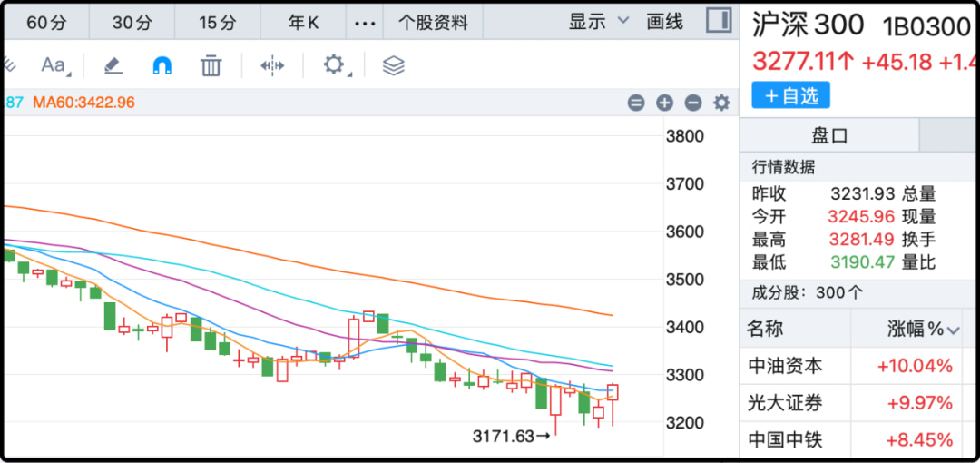
Task: Zoom in with the plus circle icon
Action: pos(664,103)
